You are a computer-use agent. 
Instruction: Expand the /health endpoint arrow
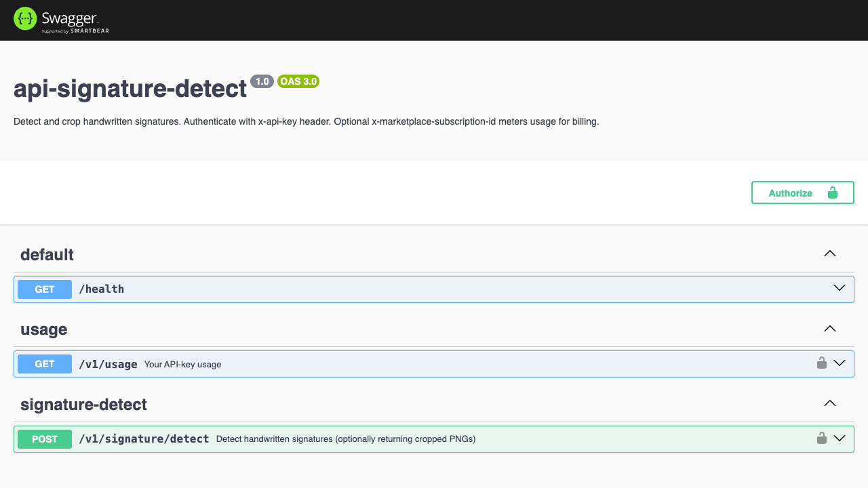coord(840,288)
